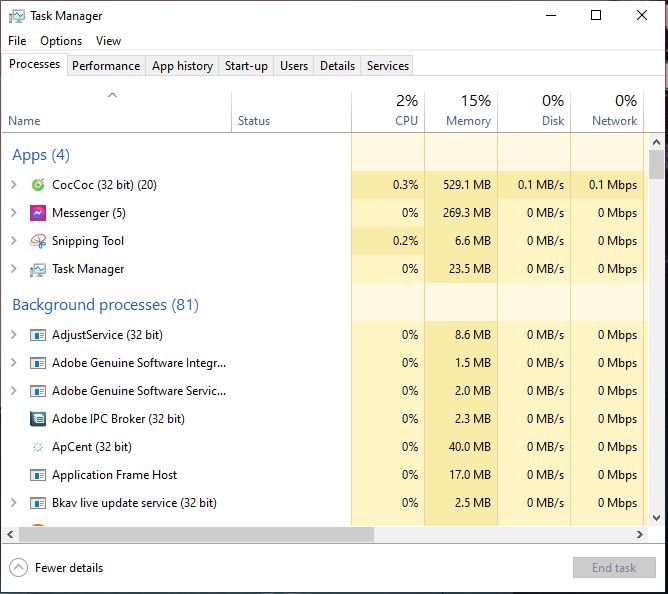The height and width of the screenshot is (594, 668).
Task: Click the 23.5 MB memory value
Action: click(x=470, y=269)
